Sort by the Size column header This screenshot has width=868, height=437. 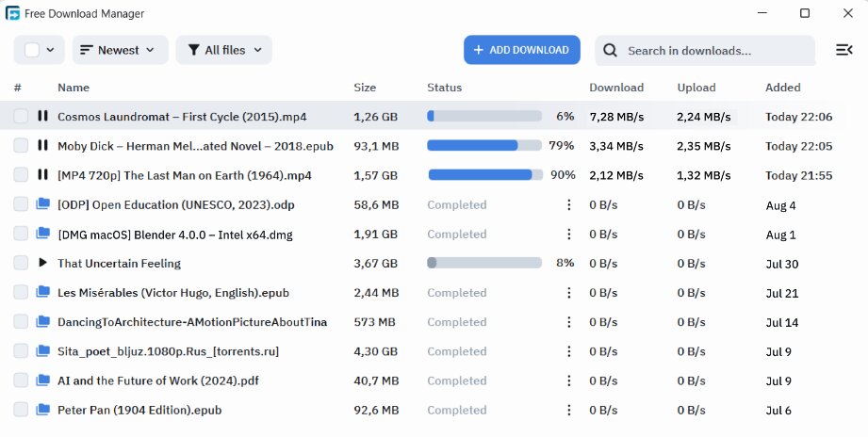click(365, 88)
